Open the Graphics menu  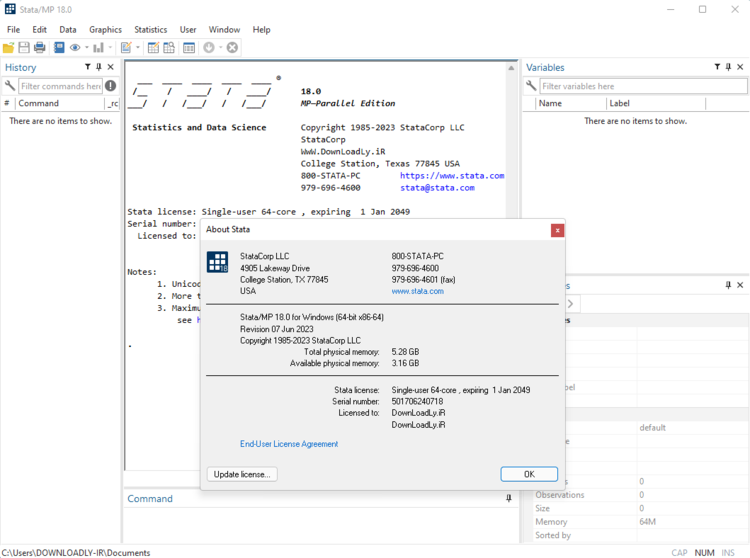[105, 30]
